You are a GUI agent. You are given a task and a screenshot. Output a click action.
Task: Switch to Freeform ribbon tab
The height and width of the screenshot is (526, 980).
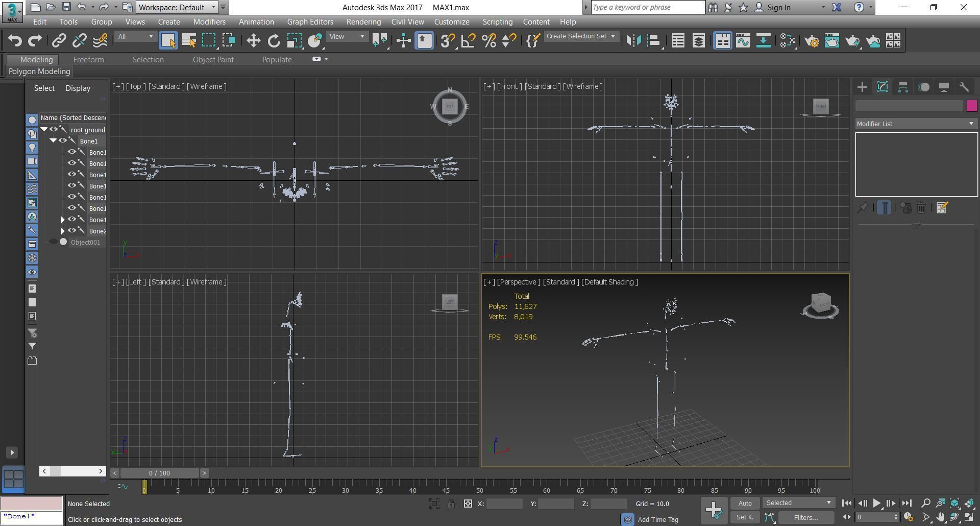point(88,60)
